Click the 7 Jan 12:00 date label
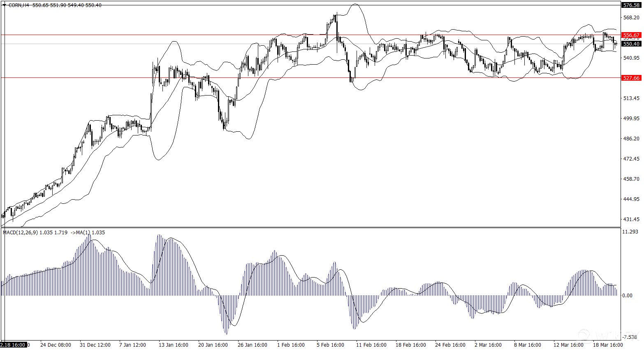Image resolution: width=644 pixels, height=350 pixels. [132, 345]
